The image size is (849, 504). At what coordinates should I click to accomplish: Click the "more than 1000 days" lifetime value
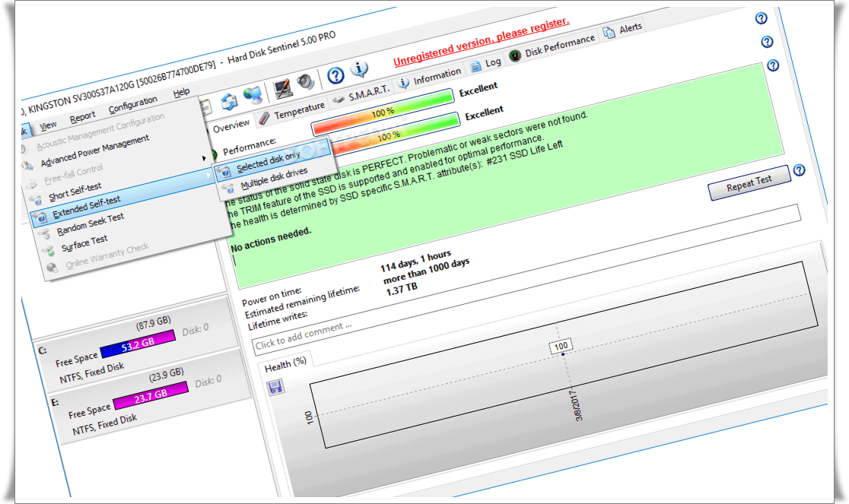pos(427,271)
